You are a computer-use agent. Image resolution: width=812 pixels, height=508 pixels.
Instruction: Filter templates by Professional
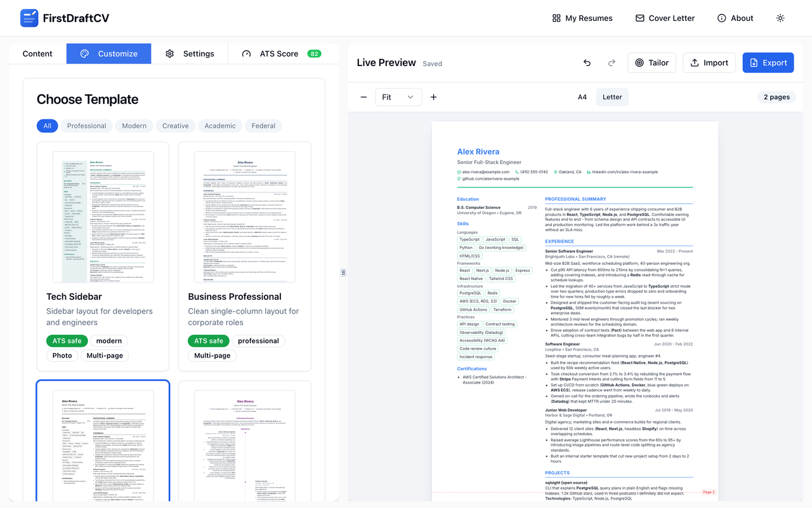(87, 126)
